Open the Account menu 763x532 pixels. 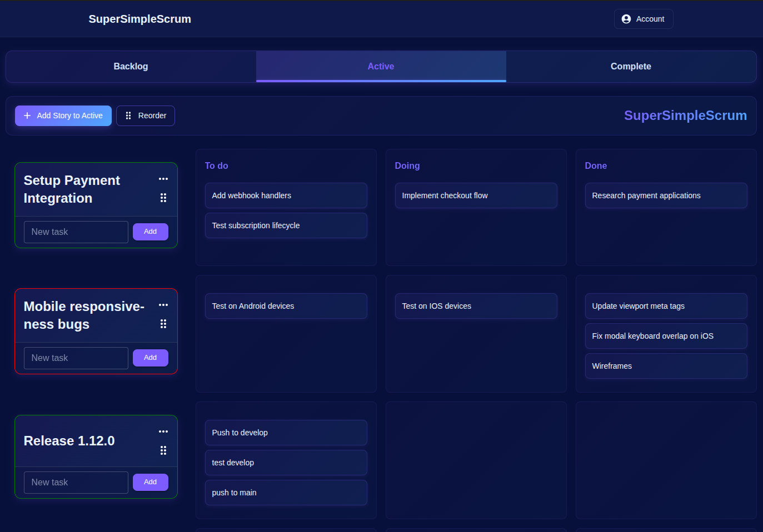click(643, 18)
